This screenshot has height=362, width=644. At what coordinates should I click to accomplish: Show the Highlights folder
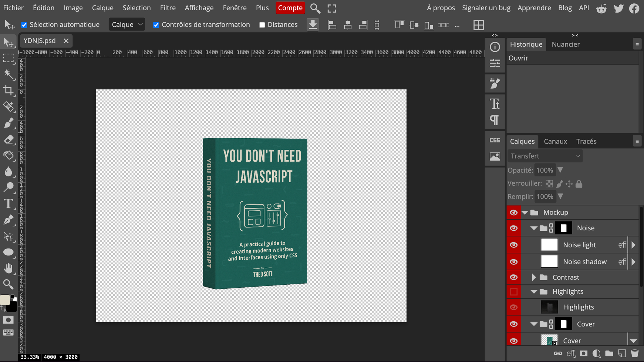pyautogui.click(x=513, y=292)
